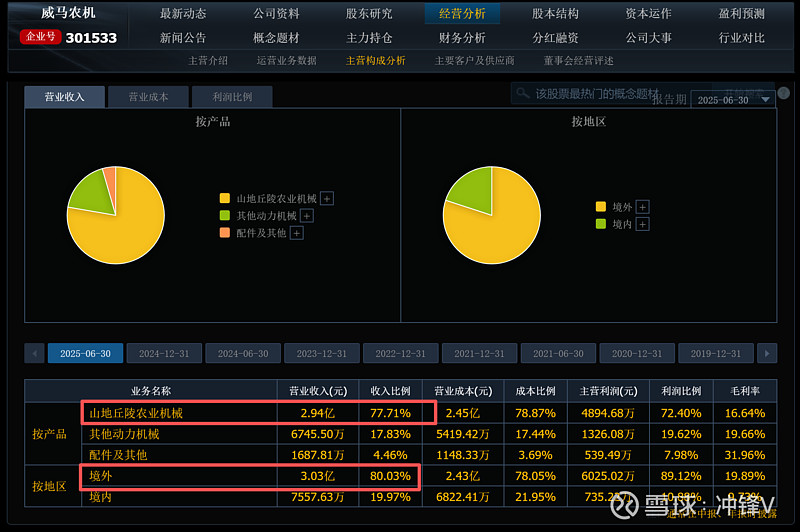Click the round gray icon beside date dropdown
800x532 pixels.
click(784, 93)
